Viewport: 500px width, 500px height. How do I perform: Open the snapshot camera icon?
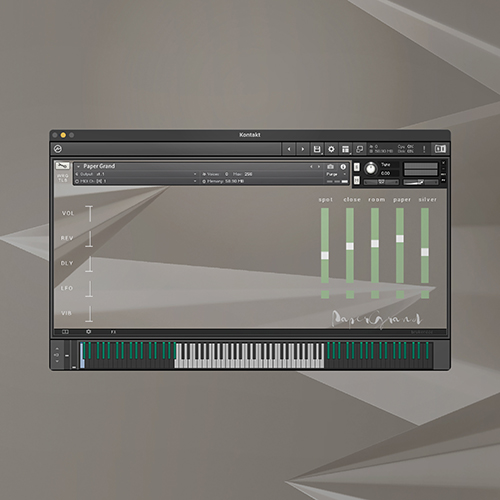point(330,166)
